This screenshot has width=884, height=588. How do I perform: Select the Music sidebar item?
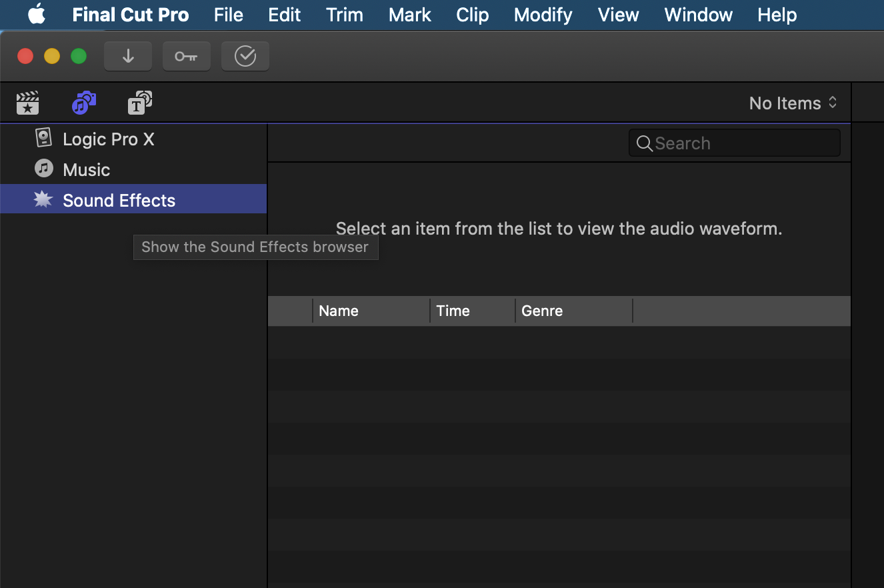(x=86, y=170)
